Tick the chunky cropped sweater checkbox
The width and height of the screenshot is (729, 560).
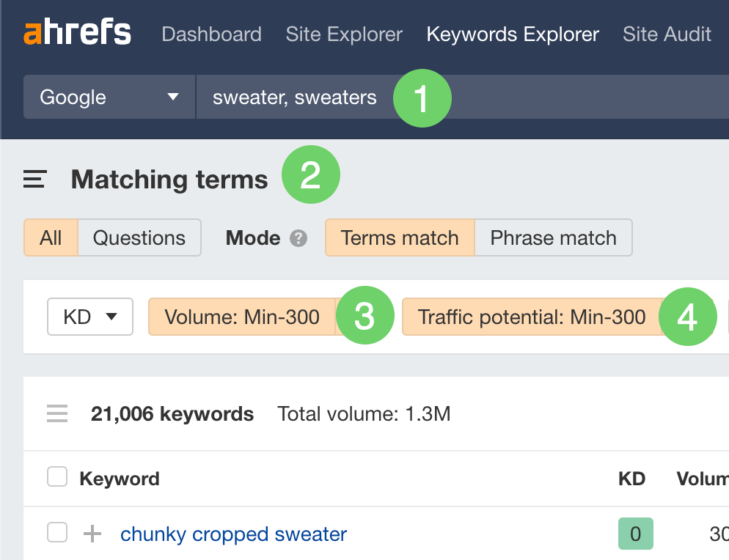pyautogui.click(x=57, y=533)
